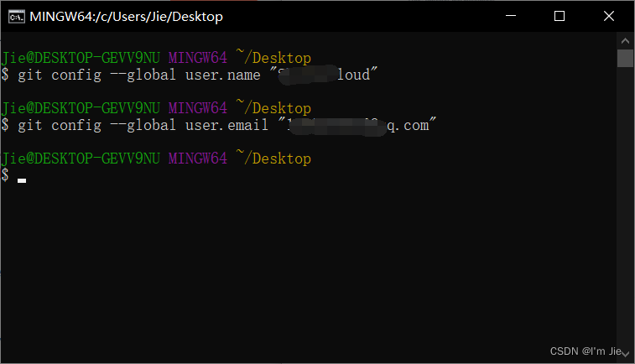Click the vertical scrollbar thumb
Image resolution: width=635 pixels, height=364 pixels.
click(625, 59)
